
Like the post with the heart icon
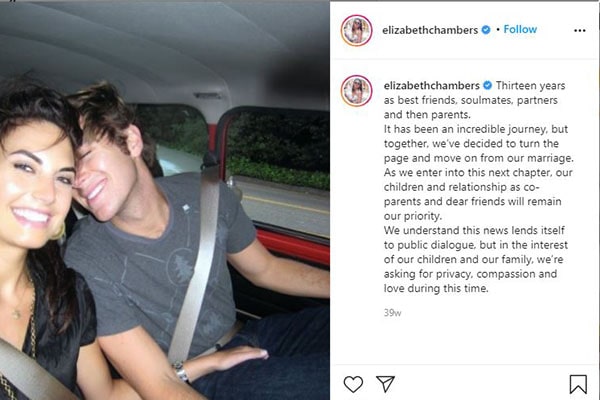[x=353, y=384]
